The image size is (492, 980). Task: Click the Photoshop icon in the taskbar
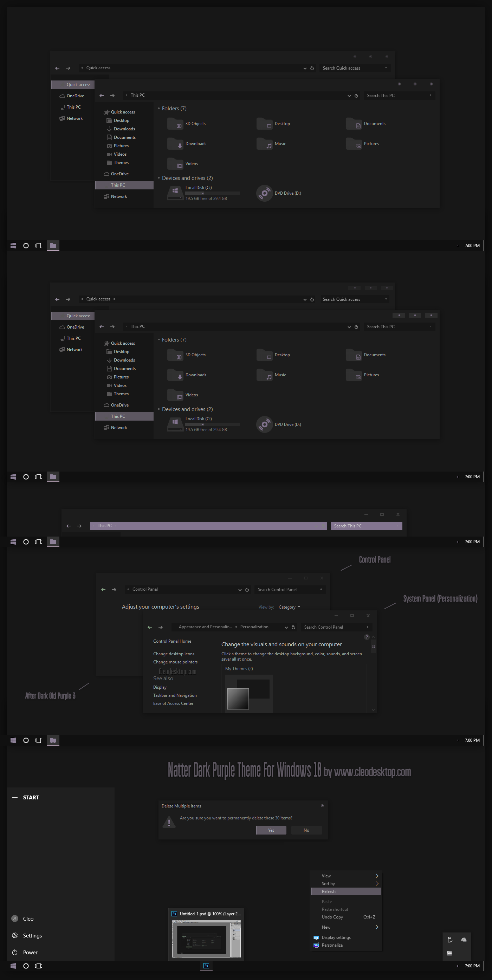click(206, 966)
